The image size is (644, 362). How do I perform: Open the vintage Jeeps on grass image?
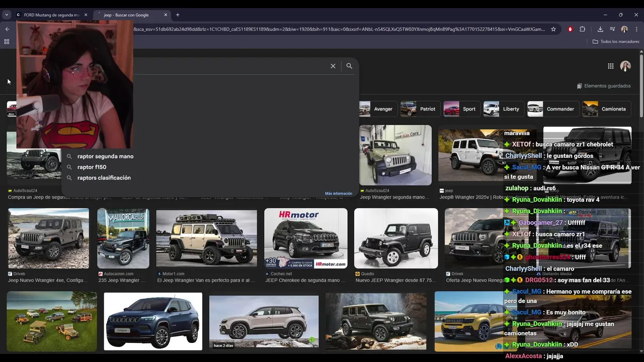click(x=52, y=321)
